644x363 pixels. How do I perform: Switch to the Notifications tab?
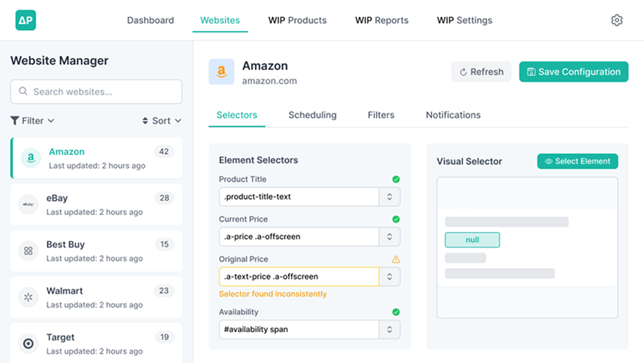click(453, 115)
